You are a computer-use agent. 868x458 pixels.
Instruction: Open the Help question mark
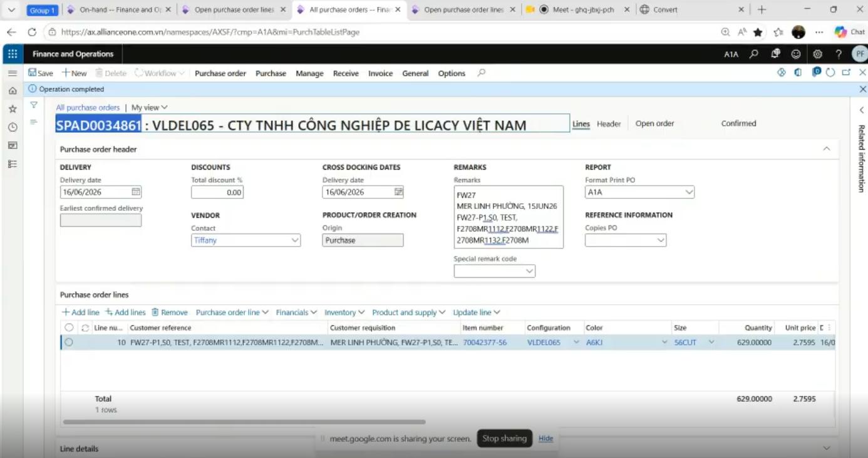[839, 54]
